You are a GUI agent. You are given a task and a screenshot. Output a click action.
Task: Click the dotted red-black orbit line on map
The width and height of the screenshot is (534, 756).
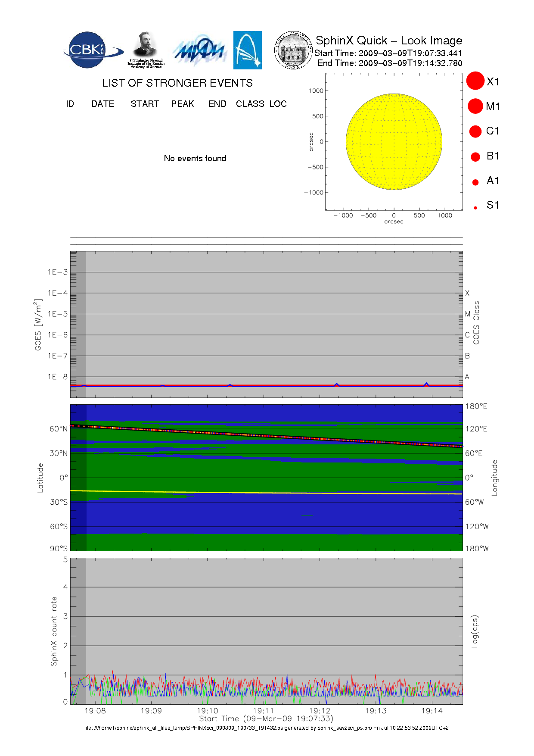pos(267,436)
